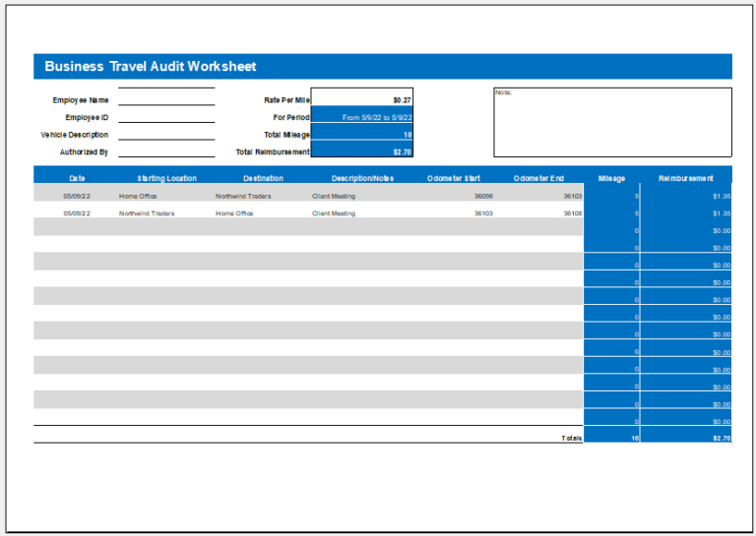Screen dimensions: 756x536
Task: Click Home Office destination in second row
Action: pos(234,213)
